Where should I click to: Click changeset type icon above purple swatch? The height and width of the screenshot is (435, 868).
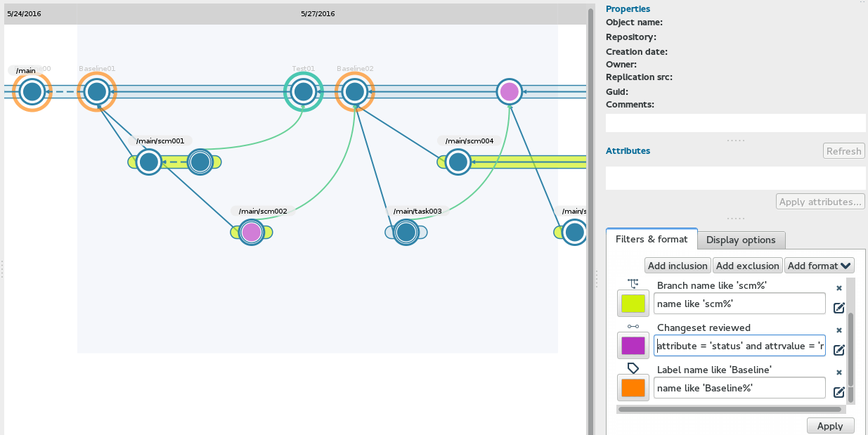click(x=633, y=326)
